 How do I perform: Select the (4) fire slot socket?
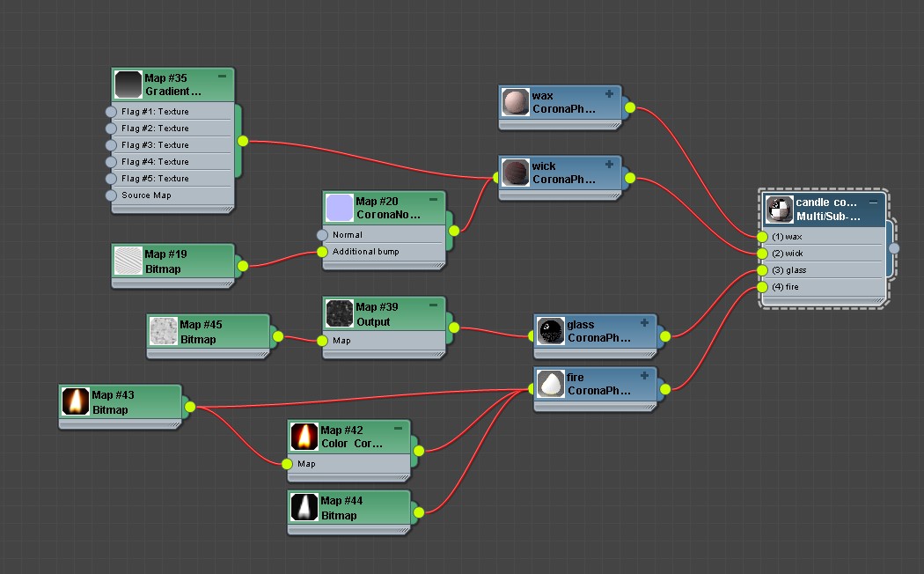tap(762, 287)
